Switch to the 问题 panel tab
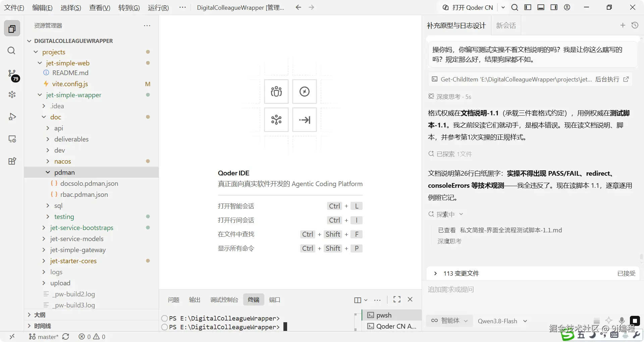The height and width of the screenshot is (342, 644). tap(174, 299)
